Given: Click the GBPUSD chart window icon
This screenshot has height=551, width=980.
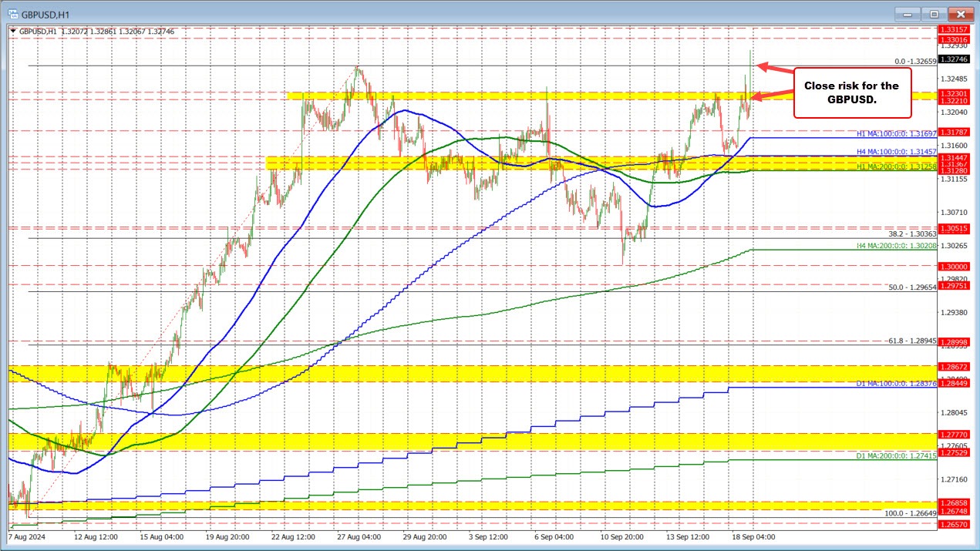Looking at the screenshot, I should tap(14, 13).
